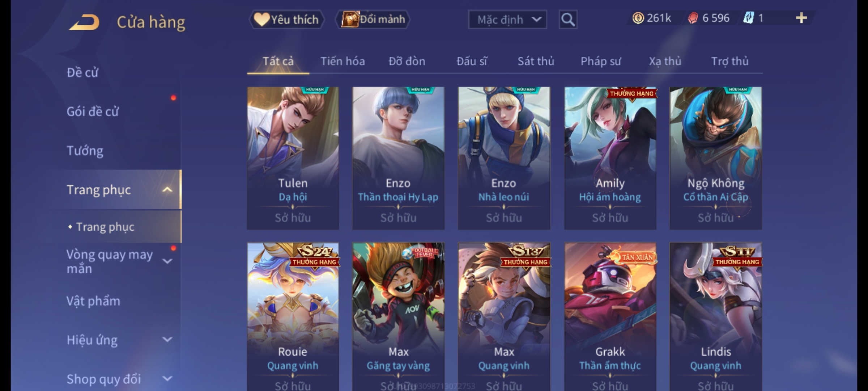Expand the Hiệu ứng sidebar section
This screenshot has height=391, width=868.
[167, 340]
